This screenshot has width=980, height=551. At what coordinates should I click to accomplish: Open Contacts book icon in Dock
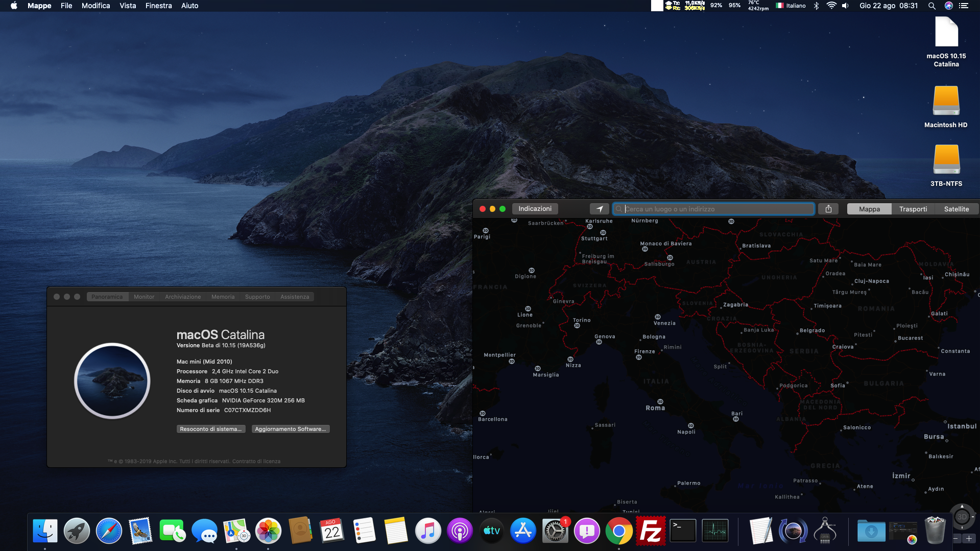coord(300,531)
